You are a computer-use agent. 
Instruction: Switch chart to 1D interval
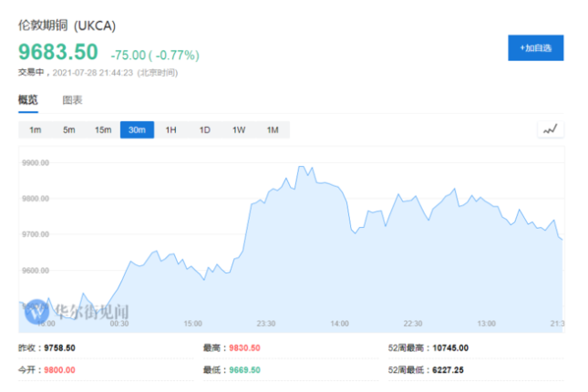(204, 129)
